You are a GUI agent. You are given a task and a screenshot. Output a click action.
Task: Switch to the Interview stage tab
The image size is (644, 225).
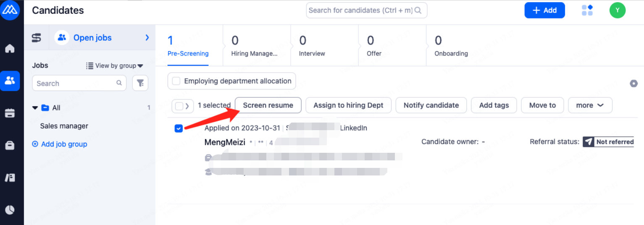coord(312,46)
